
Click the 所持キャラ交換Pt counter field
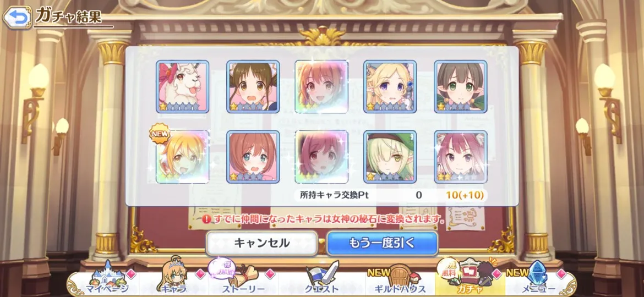pyautogui.click(x=391, y=195)
